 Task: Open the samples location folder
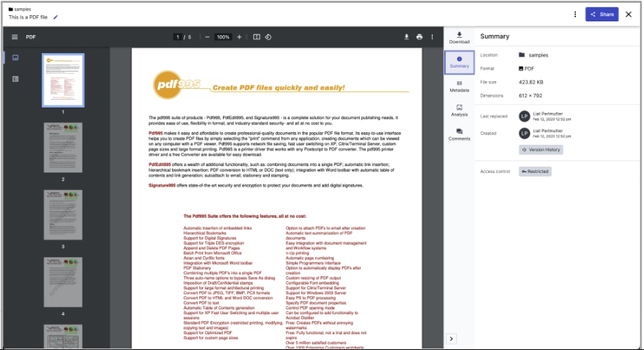533,55
